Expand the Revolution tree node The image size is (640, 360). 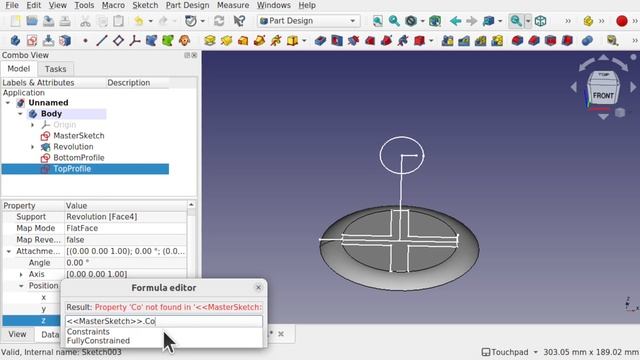click(x=33, y=147)
